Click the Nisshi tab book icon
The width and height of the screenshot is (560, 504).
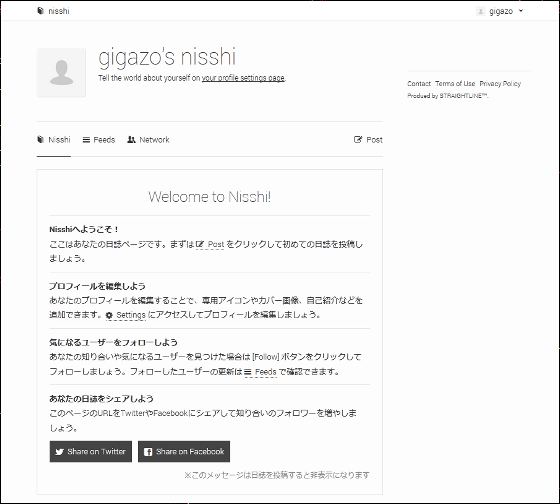point(40,140)
